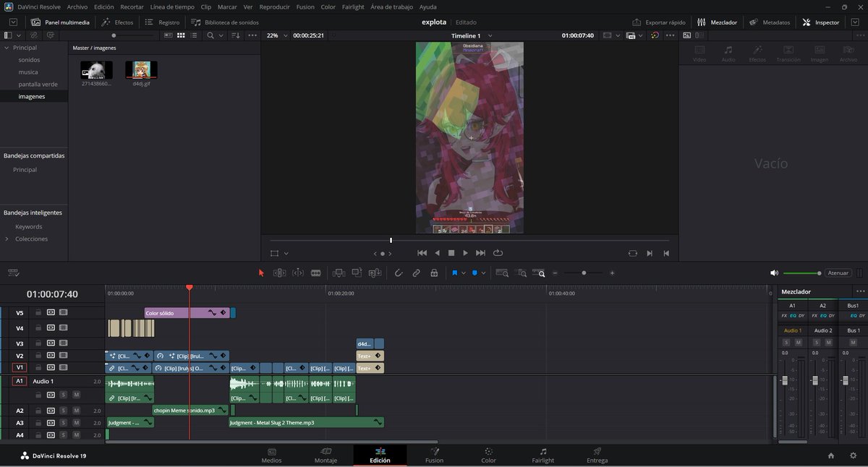This screenshot has height=467, width=868.
Task: Open the Efectos panel
Action: point(117,22)
